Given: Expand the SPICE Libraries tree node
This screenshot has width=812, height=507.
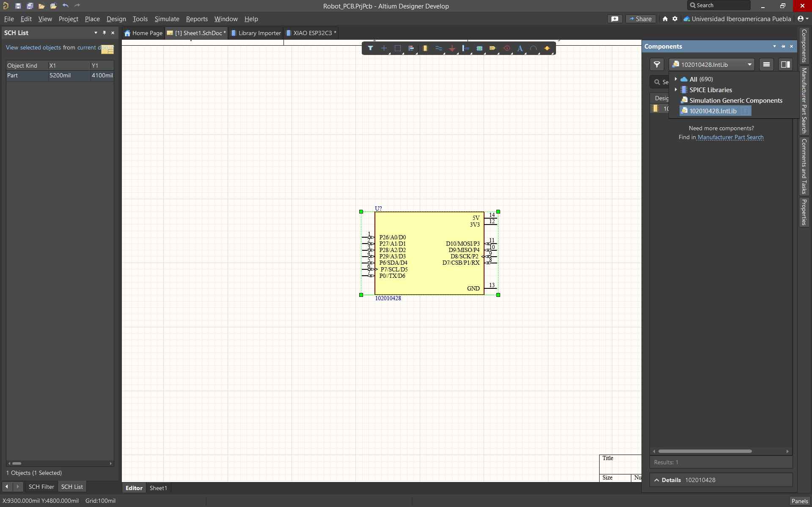Looking at the screenshot, I should [676, 90].
